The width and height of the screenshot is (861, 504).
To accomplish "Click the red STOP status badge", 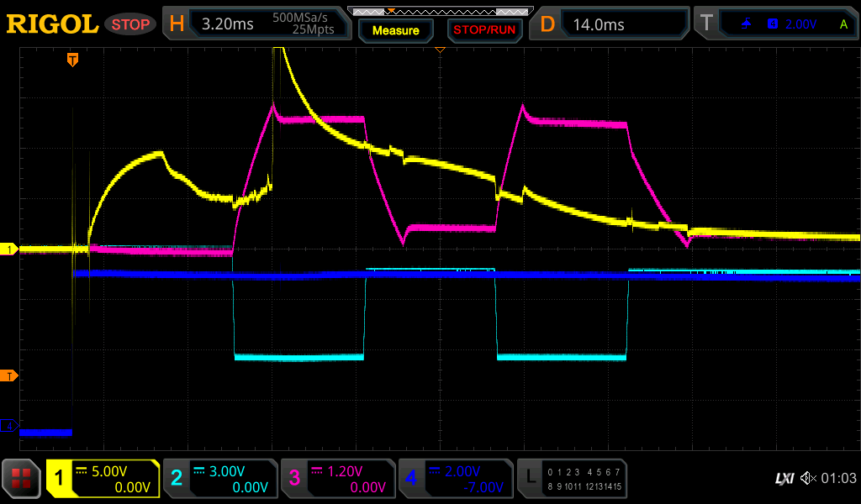I will (x=130, y=24).
